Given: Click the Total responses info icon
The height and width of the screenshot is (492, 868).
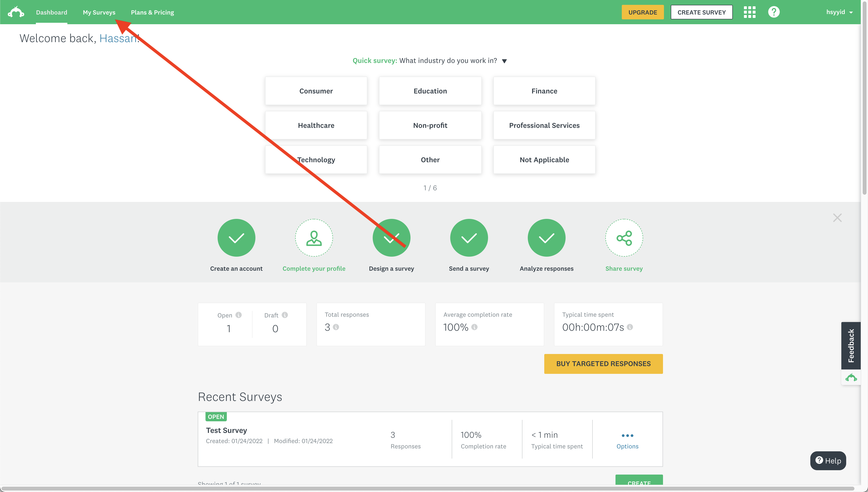Looking at the screenshot, I should tap(336, 327).
